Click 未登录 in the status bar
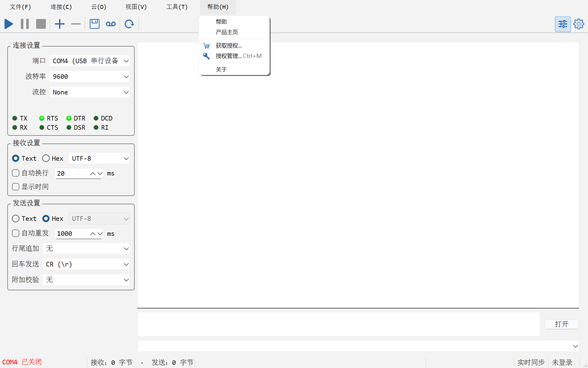 [562, 362]
